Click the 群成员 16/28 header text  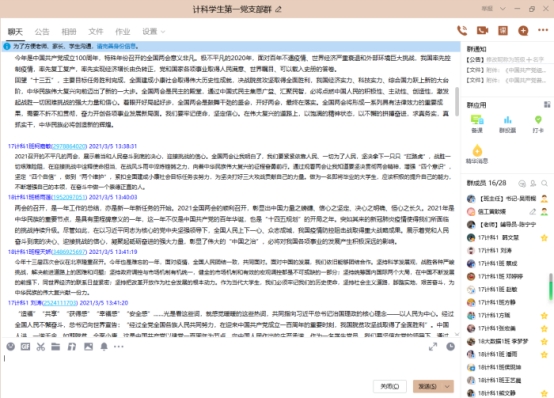pyautogui.click(x=487, y=183)
